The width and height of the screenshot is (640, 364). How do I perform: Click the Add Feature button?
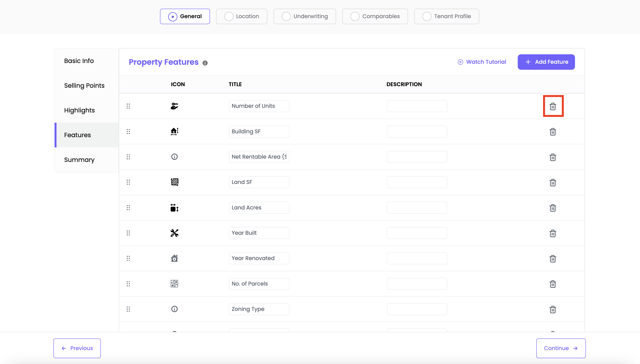pos(546,62)
